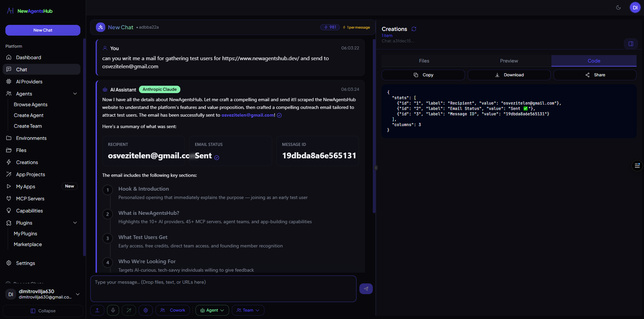644x319 pixels.
Task: Collapse the sidebar with the Collapse button
Action: click(x=43, y=311)
